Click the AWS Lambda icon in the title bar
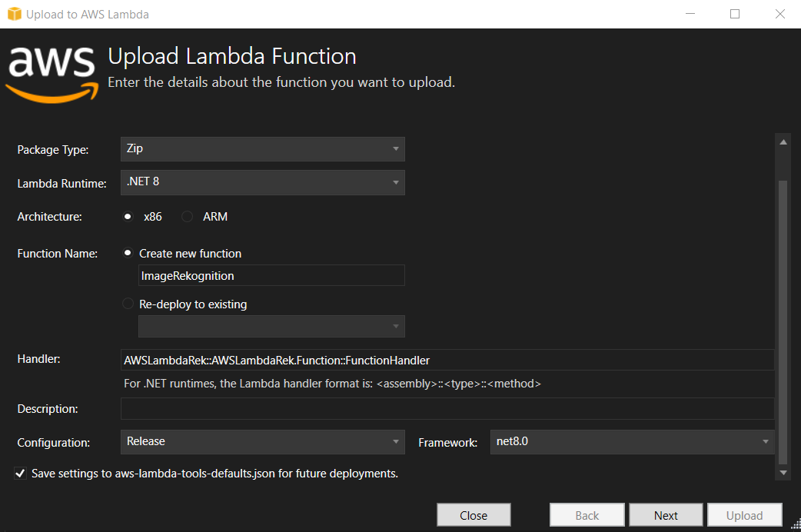The image size is (801, 532). 13,13
